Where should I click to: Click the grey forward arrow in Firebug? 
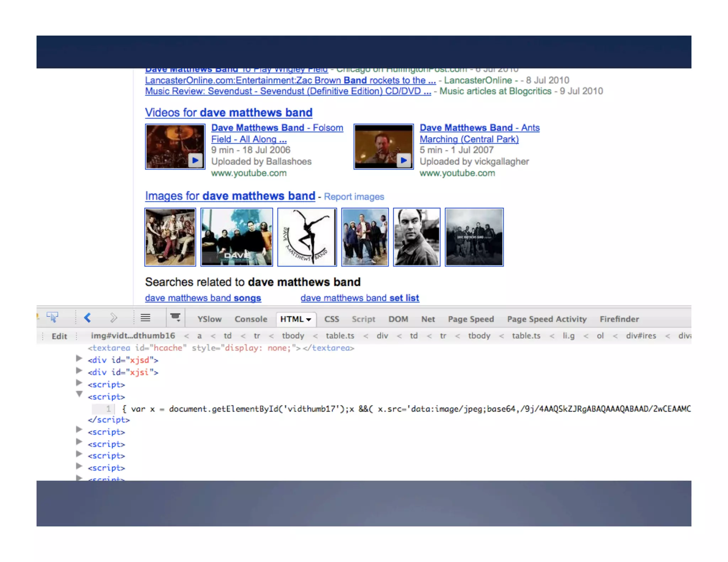[113, 318]
